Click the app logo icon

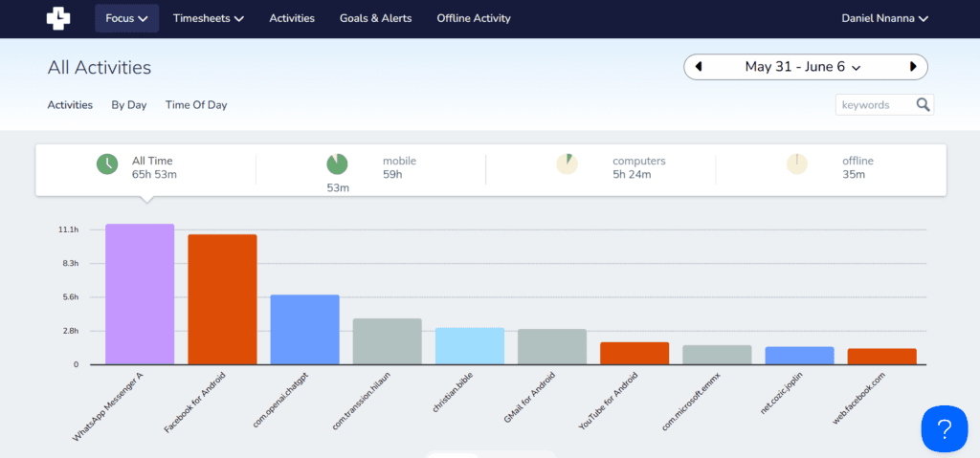coord(58,18)
